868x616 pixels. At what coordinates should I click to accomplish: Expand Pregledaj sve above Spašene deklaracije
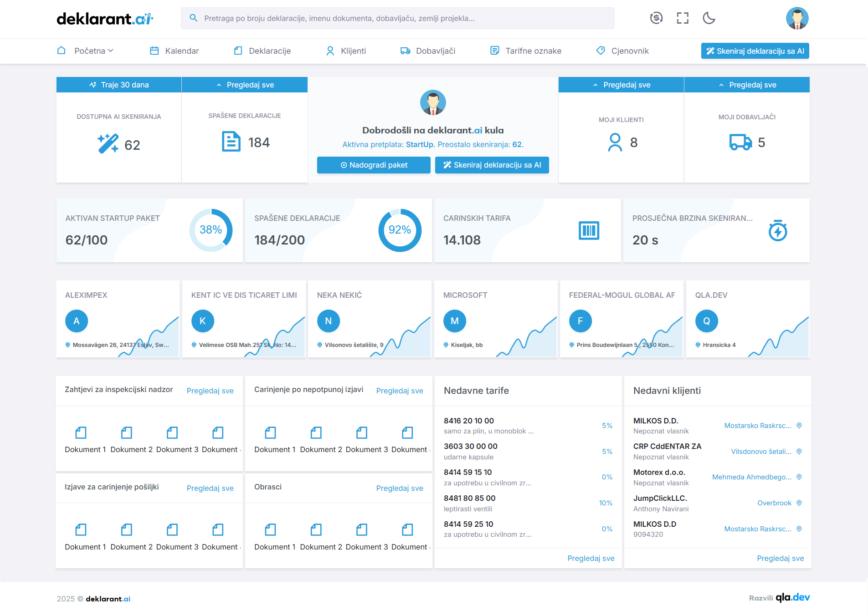[x=245, y=85]
